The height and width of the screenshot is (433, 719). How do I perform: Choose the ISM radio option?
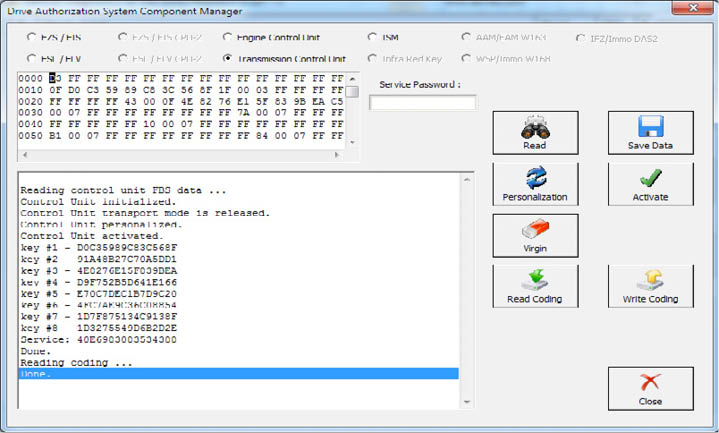372,38
